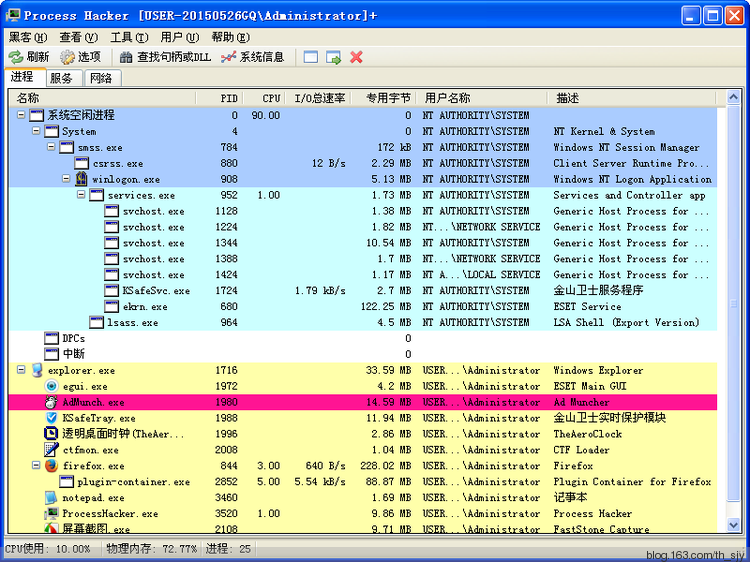This screenshot has height=562, width=750.
Task: Click the physical memory (物理内存) status entry
Action: click(151, 549)
